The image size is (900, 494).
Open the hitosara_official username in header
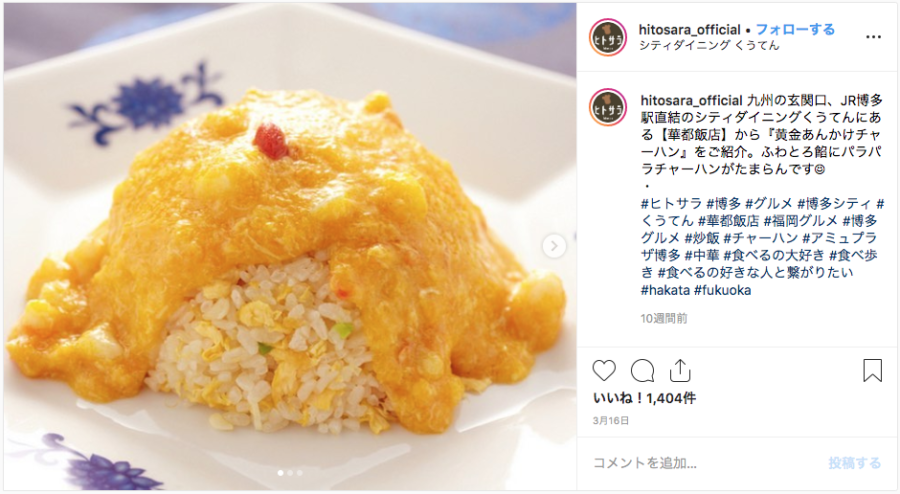pos(689,29)
